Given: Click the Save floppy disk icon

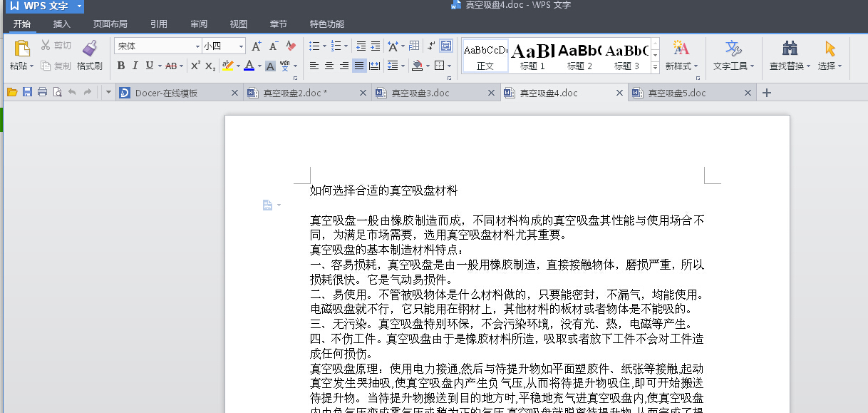Looking at the screenshot, I should coord(27,93).
